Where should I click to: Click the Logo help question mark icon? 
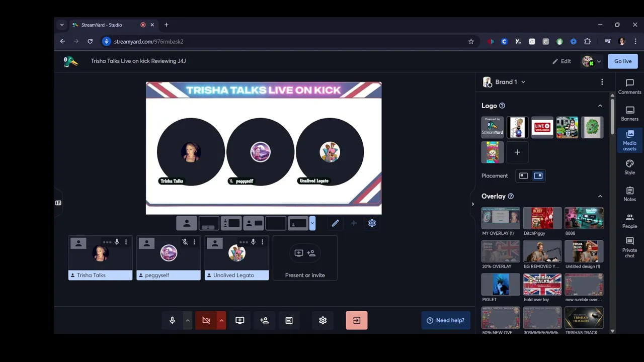[x=502, y=106]
